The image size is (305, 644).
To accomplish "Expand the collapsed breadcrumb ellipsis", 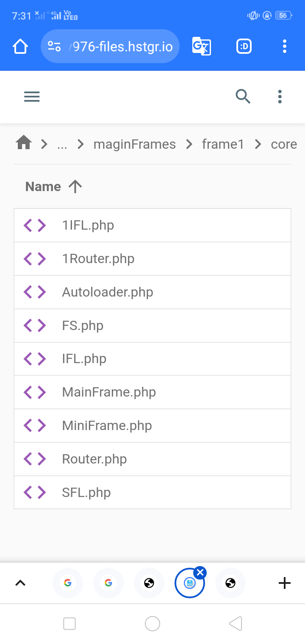I will (62, 144).
